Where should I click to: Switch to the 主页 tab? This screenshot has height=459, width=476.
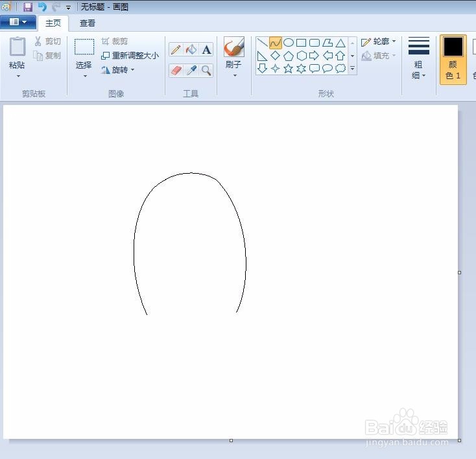[x=53, y=23]
